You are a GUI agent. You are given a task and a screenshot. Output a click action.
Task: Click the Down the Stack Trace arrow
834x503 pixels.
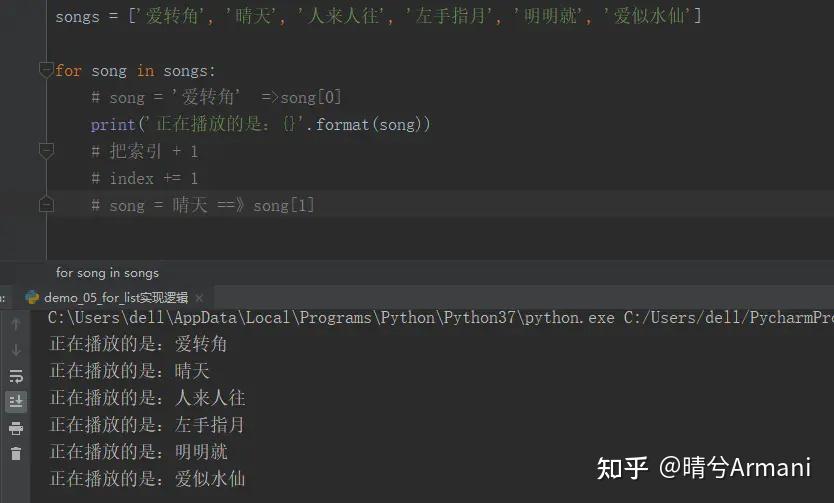pyautogui.click(x=16, y=350)
